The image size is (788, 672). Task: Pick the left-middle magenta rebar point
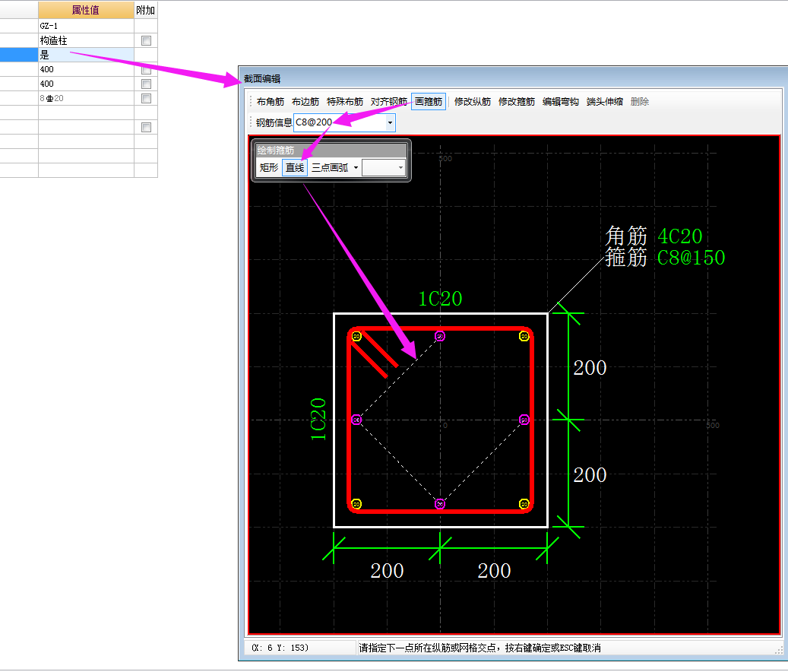coord(356,420)
